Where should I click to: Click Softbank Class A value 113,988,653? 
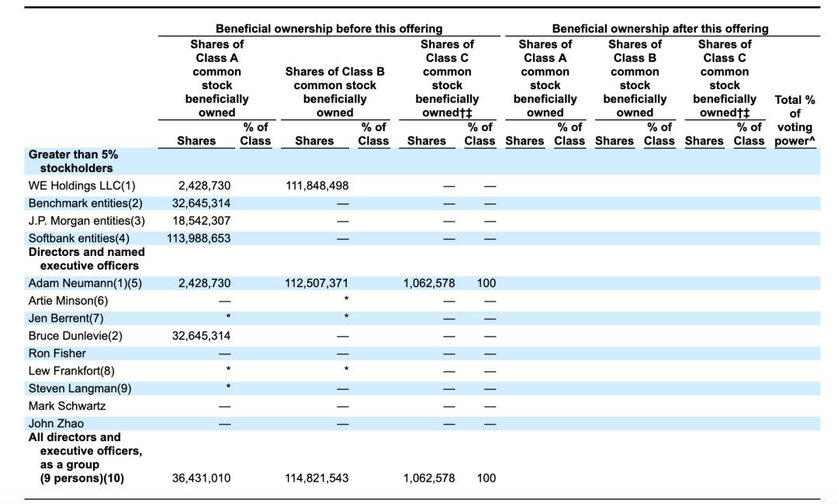click(x=199, y=239)
